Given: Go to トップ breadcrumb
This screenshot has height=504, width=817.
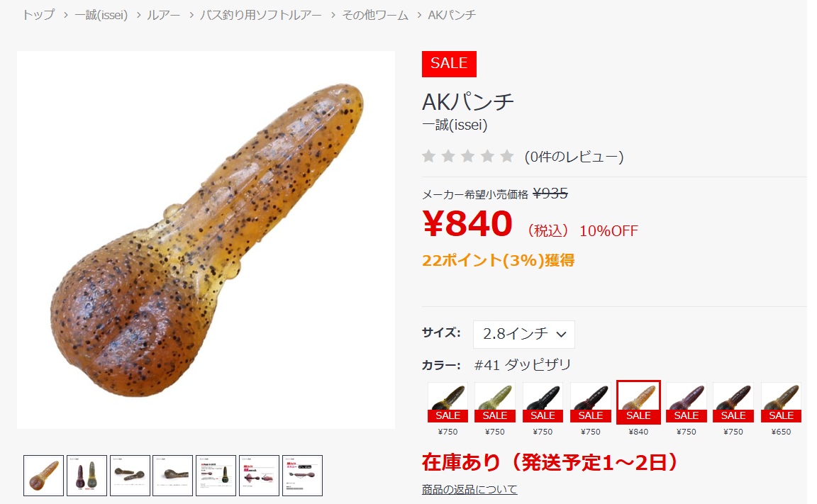Looking at the screenshot, I should coord(38,15).
